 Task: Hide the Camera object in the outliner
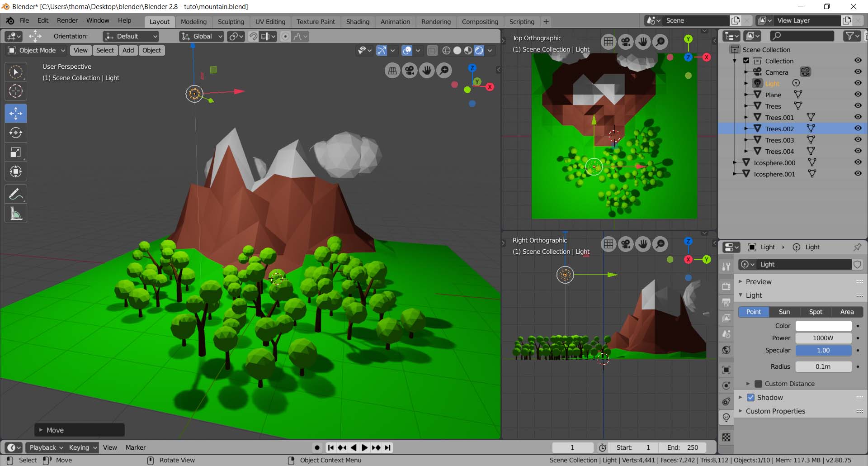[858, 72]
